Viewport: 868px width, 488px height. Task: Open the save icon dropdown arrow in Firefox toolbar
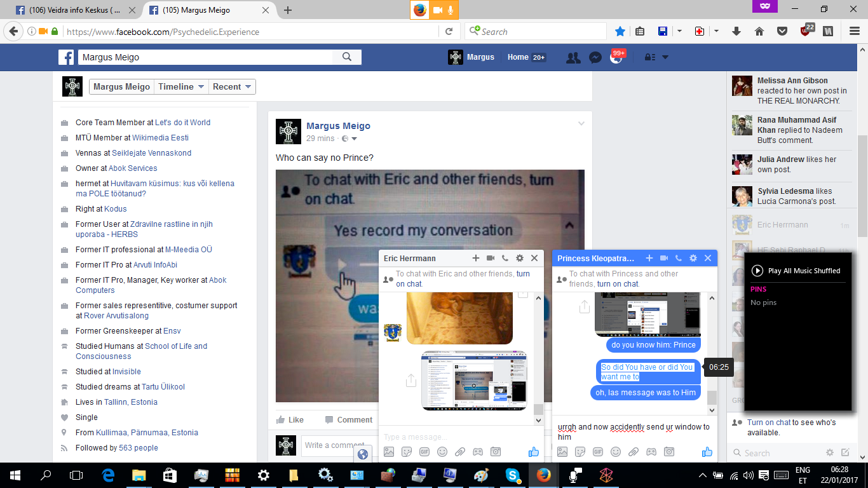[x=679, y=31]
